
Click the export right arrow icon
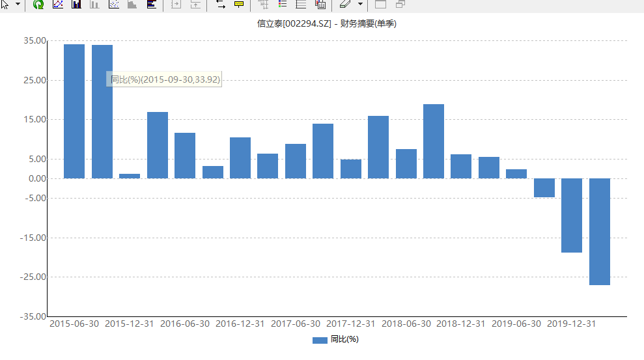[x=176, y=4]
